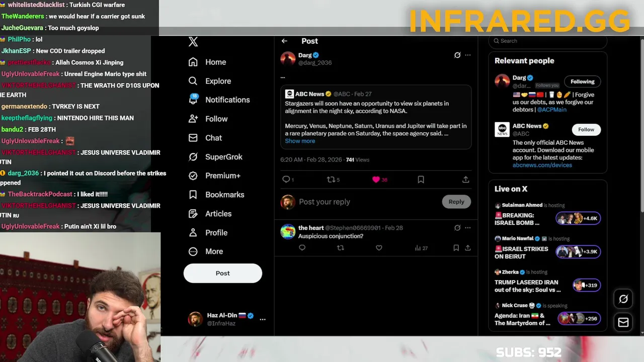The height and width of the screenshot is (362, 644).
Task: Click the @darg_2036 handle on post
Action: [315, 63]
